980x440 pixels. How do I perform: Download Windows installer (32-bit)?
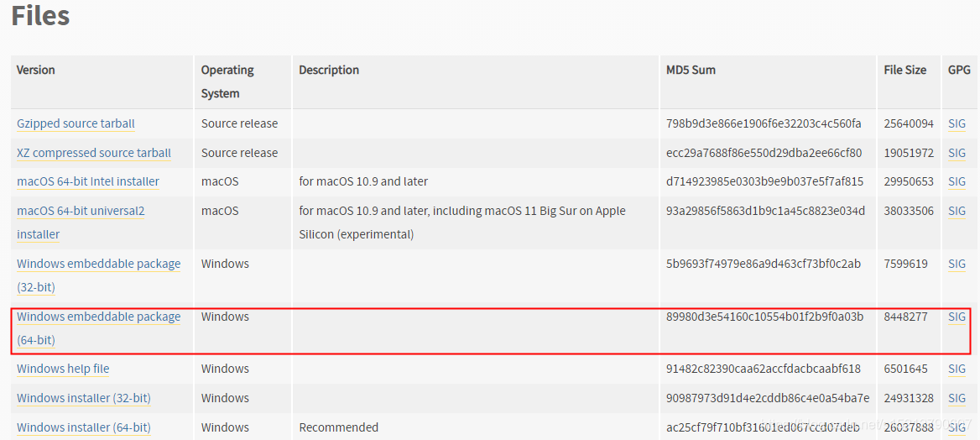pos(84,398)
